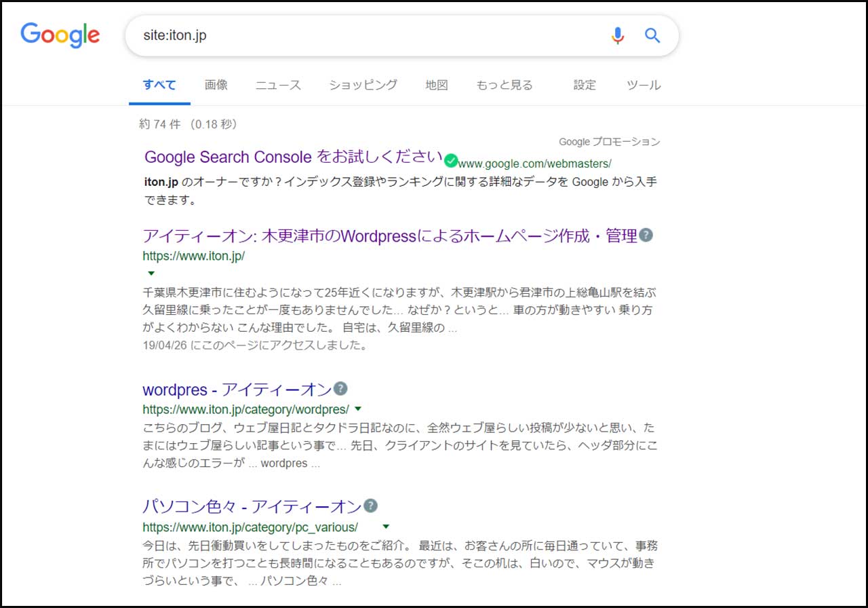Click the Google プロモーション label

click(609, 142)
